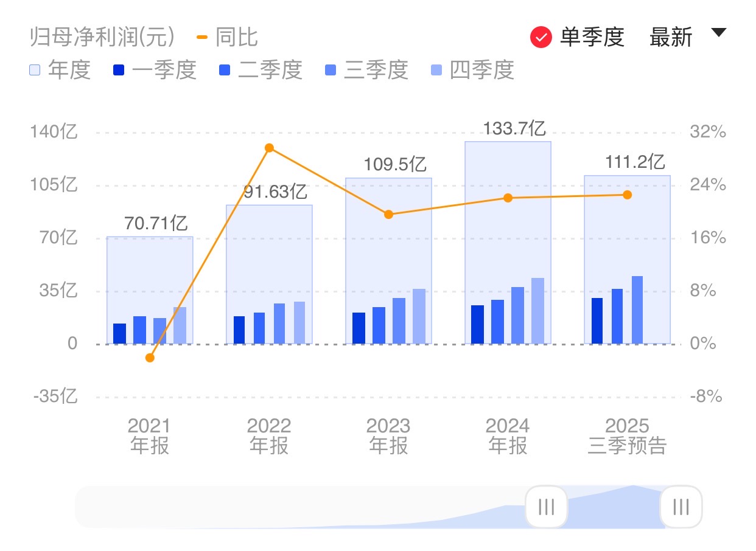This screenshot has height=551, width=756.
Task: Click the 归母净利润(元) chart title
Action: pyautogui.click(x=103, y=37)
